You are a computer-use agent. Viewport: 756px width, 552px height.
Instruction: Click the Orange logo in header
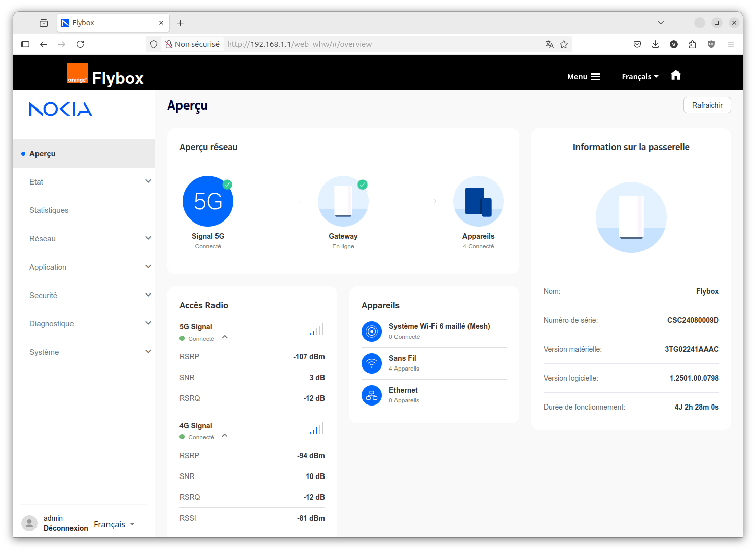pos(78,73)
